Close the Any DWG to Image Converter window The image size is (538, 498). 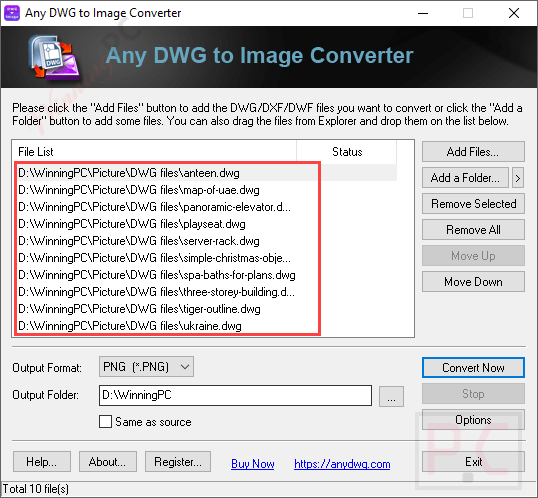tap(514, 13)
